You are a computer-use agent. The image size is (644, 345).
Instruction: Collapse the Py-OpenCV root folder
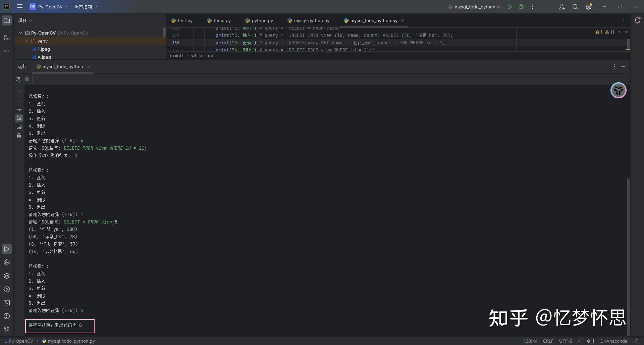[x=20, y=33]
